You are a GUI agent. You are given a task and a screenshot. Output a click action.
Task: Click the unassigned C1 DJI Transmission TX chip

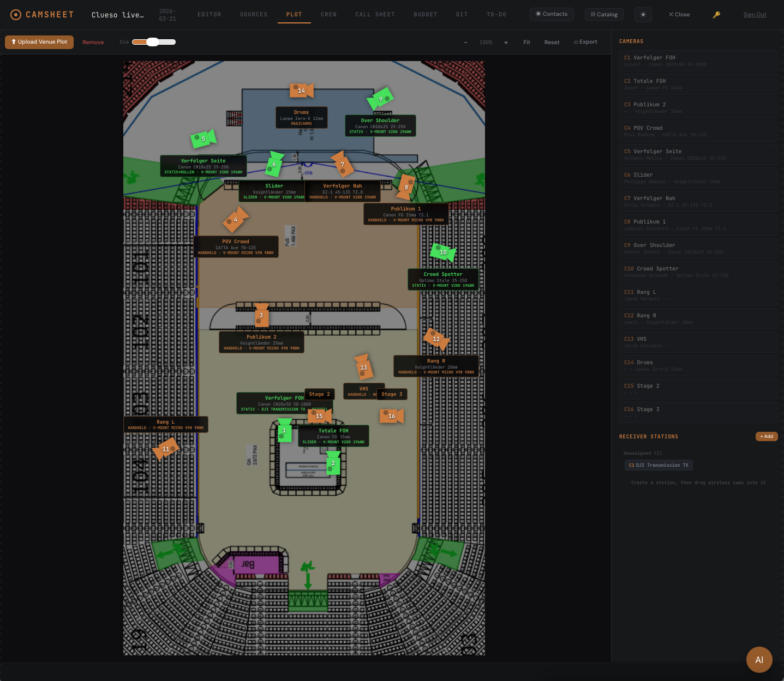coord(659,465)
